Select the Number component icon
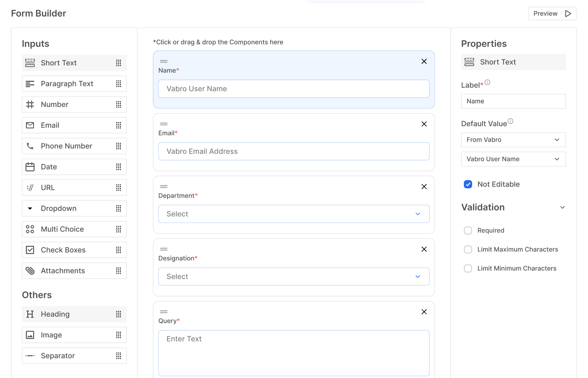The width and height of the screenshot is (588, 378). tap(30, 104)
